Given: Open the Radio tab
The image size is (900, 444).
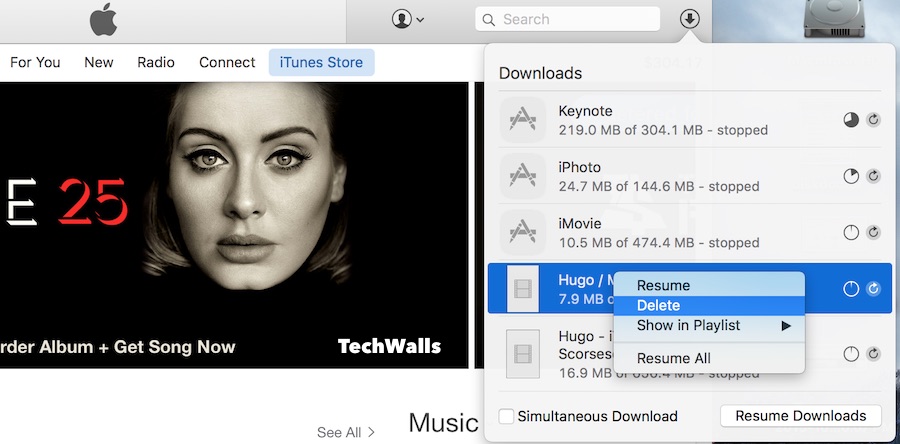Looking at the screenshot, I should tap(156, 62).
